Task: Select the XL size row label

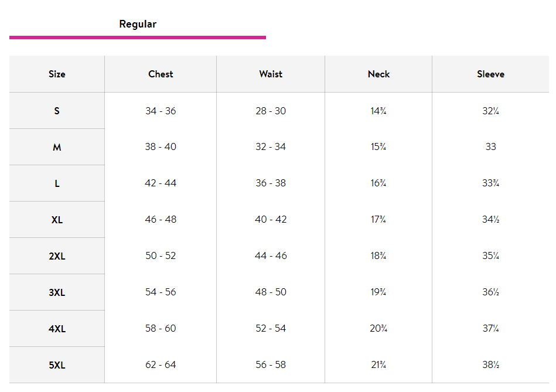Action: click(57, 220)
